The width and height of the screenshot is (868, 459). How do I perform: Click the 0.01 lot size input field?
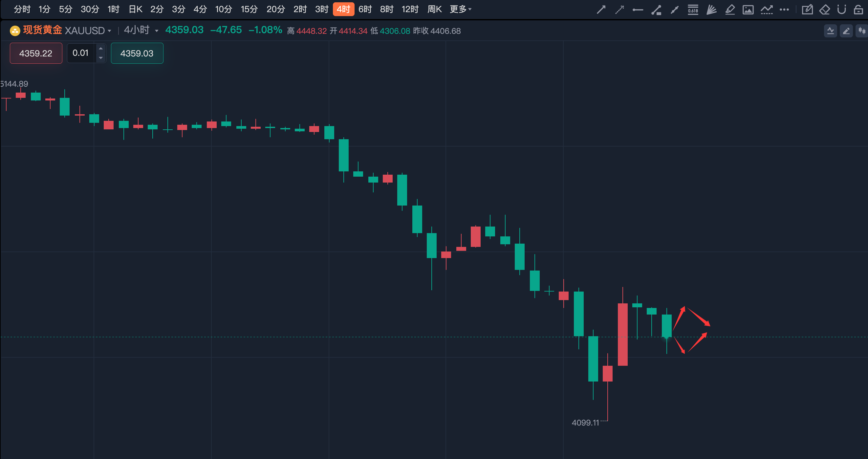pos(81,53)
